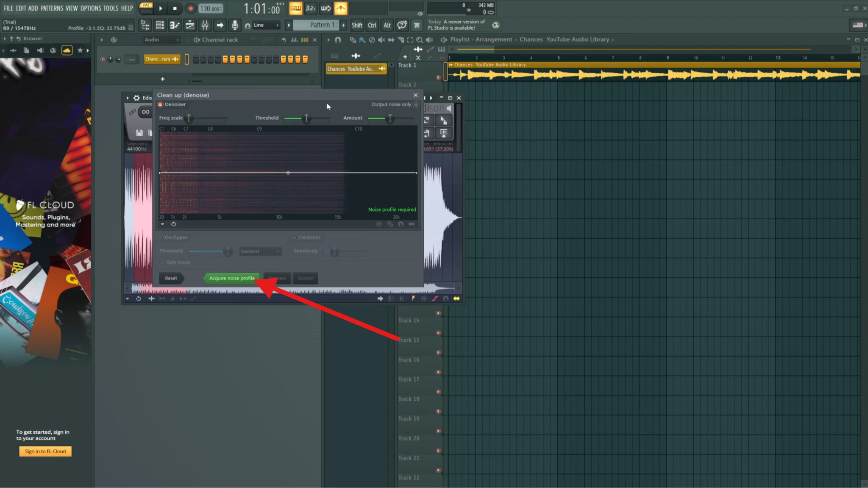Screen dimensions: 868x488
Task: Open the OPTIONS menu
Action: pos(90,8)
